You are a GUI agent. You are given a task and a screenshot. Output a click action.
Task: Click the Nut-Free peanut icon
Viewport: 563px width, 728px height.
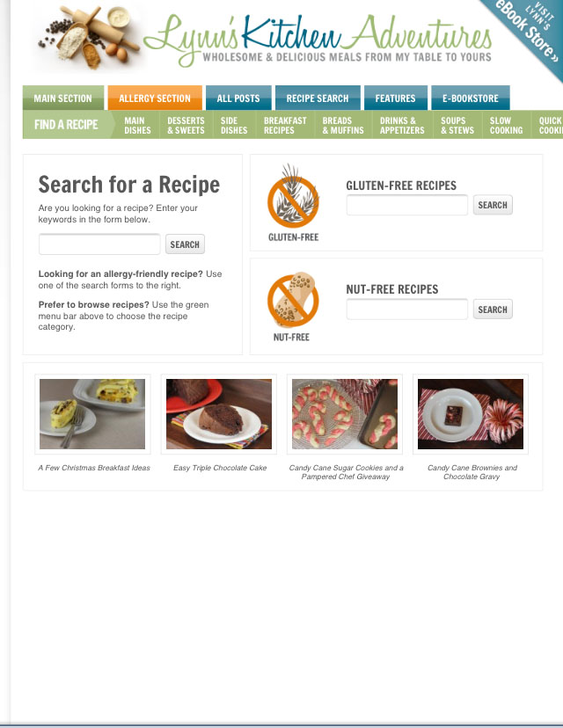[293, 300]
